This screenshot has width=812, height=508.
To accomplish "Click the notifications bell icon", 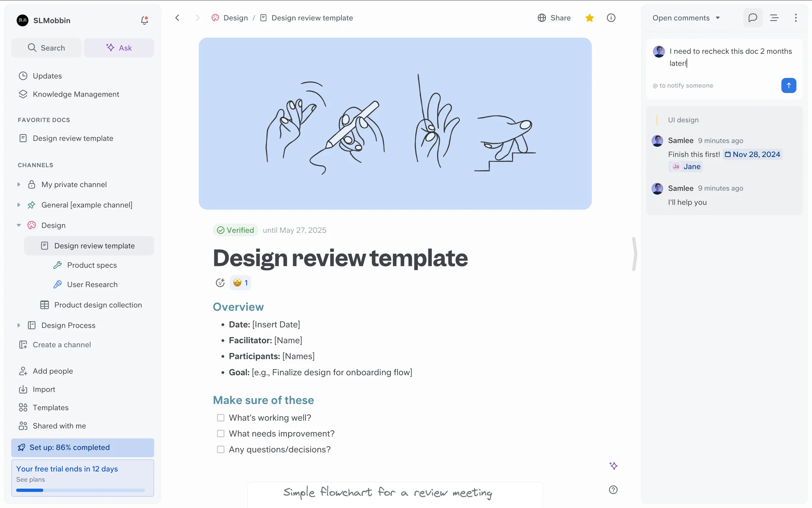I will [x=144, y=20].
